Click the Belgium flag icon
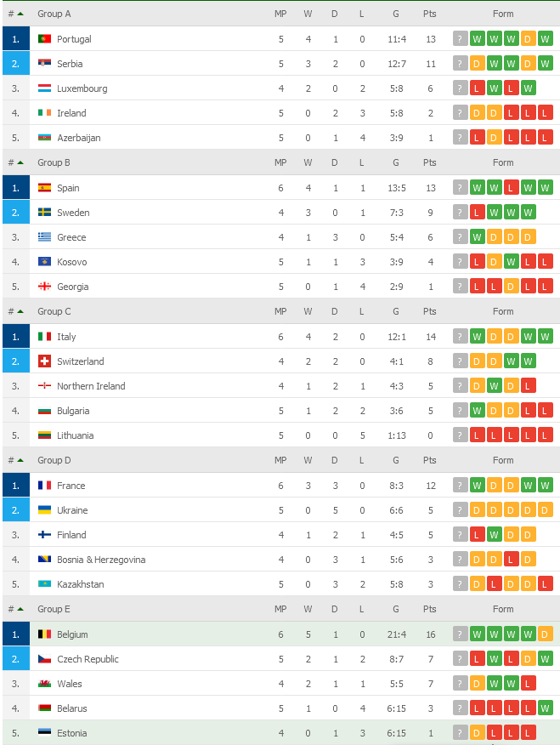 [45, 634]
